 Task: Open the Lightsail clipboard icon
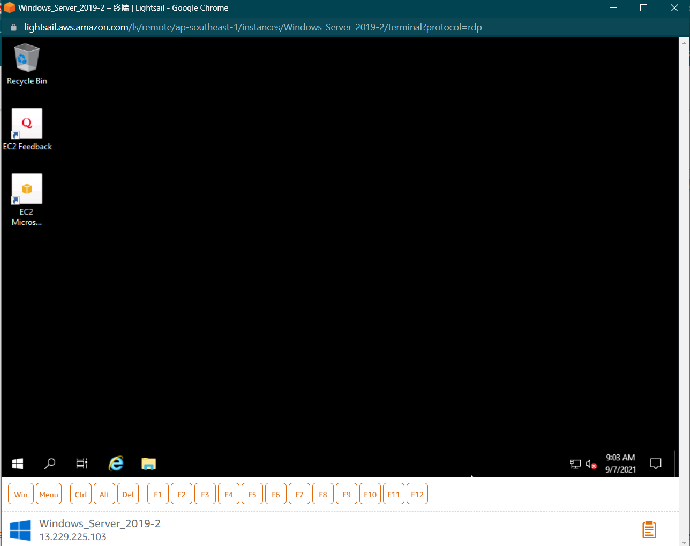coord(649,529)
